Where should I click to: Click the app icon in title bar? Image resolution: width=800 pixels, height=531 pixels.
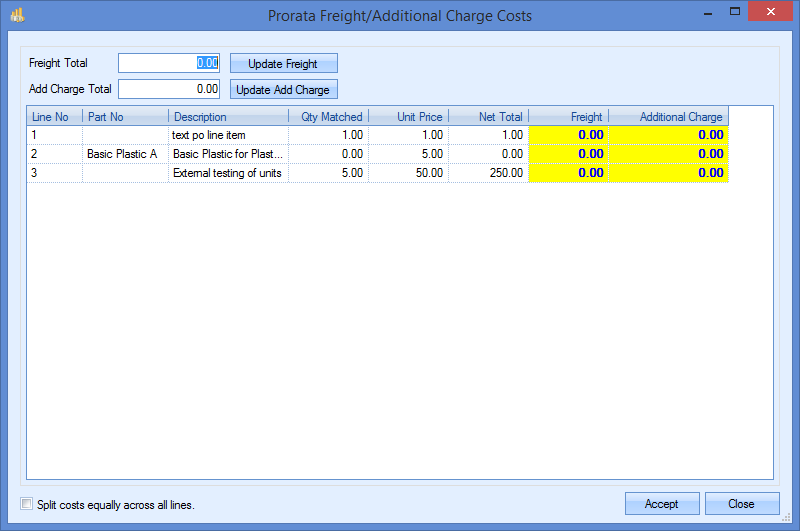[16, 15]
